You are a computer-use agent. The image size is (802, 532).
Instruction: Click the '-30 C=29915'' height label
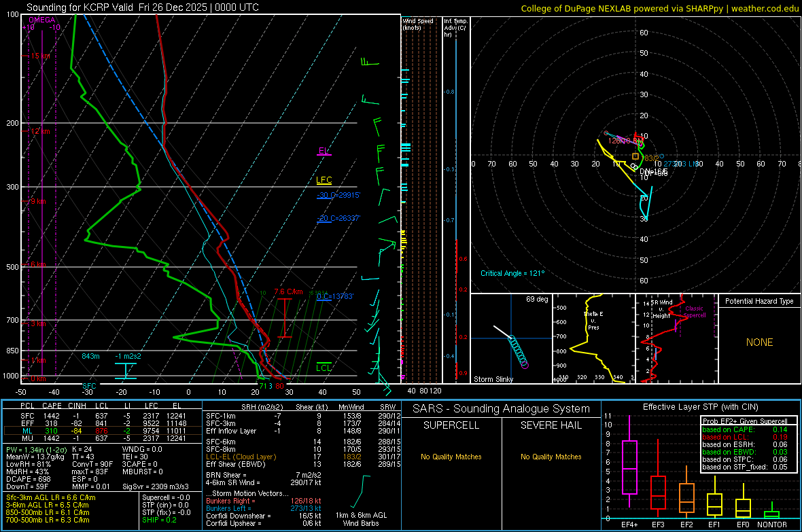(338, 195)
